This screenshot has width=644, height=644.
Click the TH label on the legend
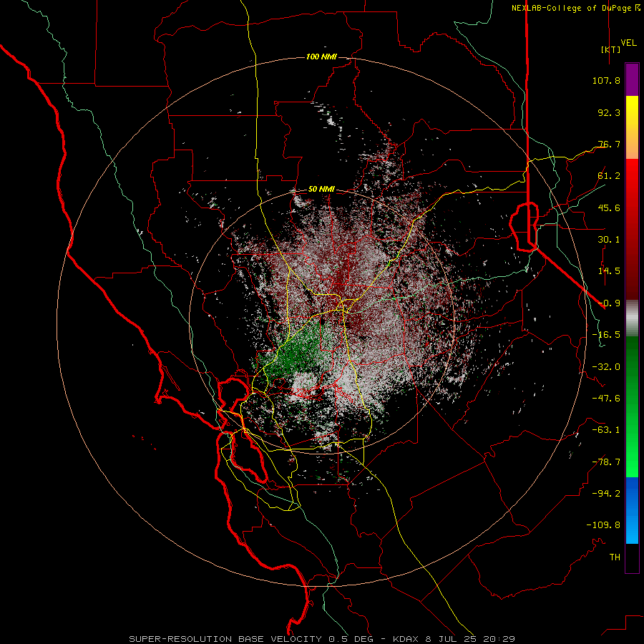point(615,557)
